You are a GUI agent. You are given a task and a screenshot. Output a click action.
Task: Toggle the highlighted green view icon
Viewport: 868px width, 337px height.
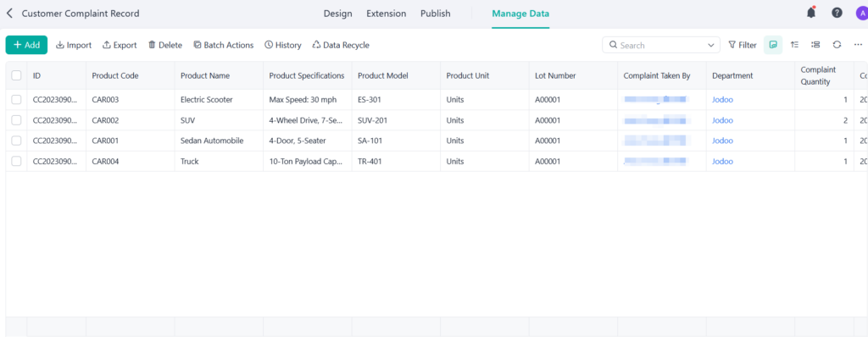point(773,45)
